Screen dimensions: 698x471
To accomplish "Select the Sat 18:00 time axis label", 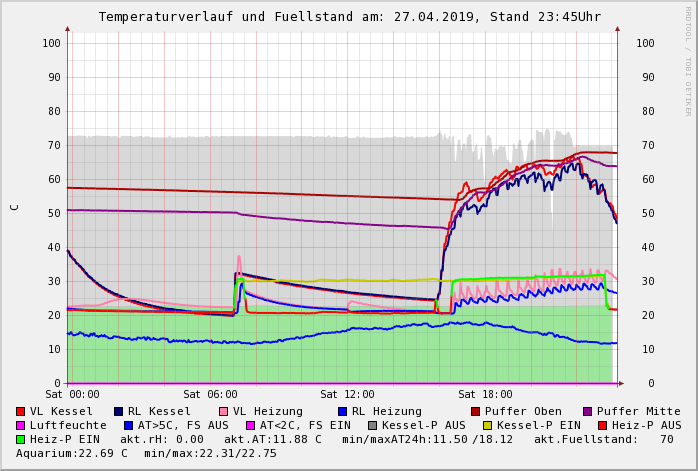I will click(x=485, y=394).
